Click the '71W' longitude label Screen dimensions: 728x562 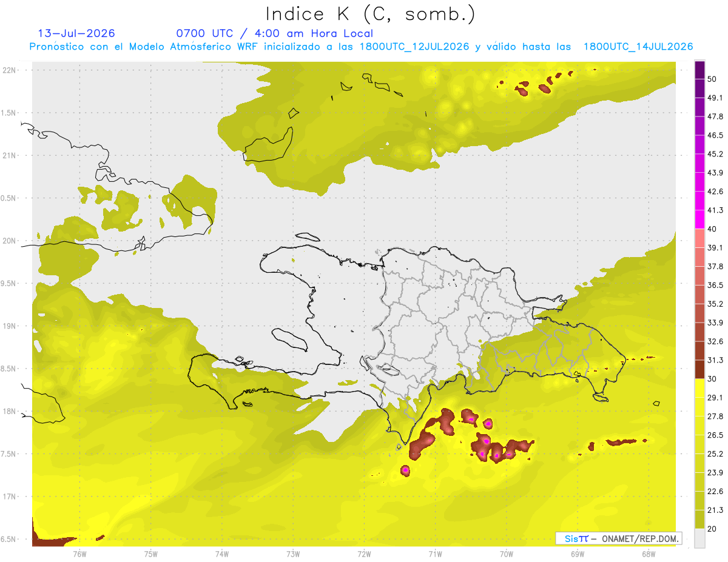pyautogui.click(x=435, y=554)
